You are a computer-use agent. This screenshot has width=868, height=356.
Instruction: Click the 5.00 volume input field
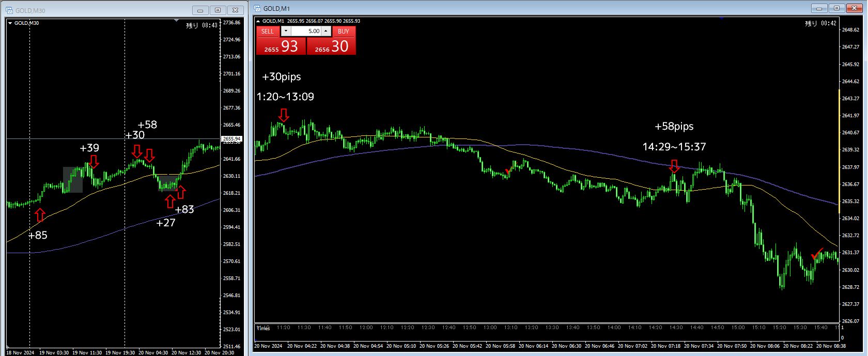306,31
